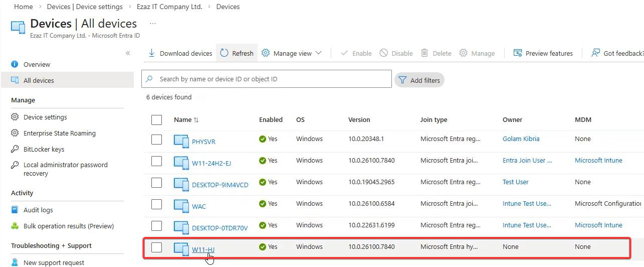
Task: Check the DESKTOP-0TDR70V row checkbox
Action: coord(156,225)
